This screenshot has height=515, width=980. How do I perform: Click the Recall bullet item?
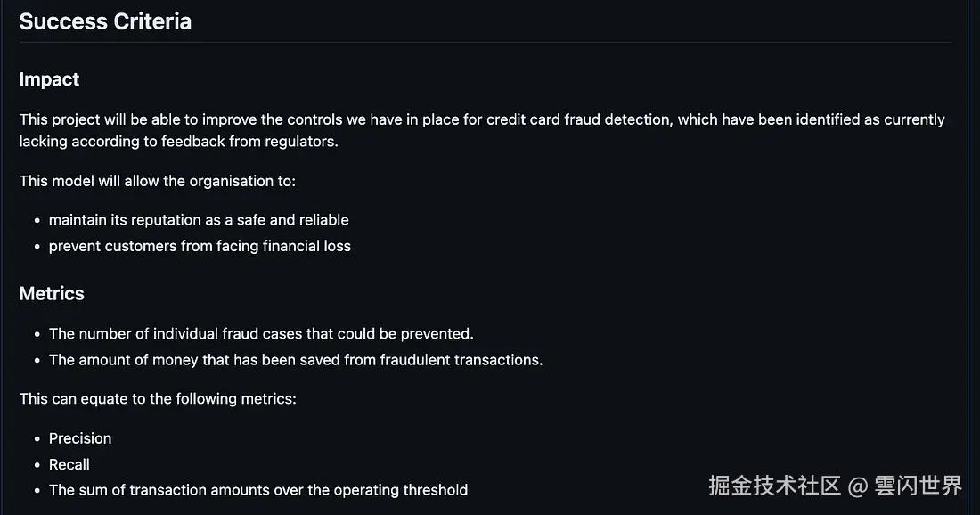[69, 464]
